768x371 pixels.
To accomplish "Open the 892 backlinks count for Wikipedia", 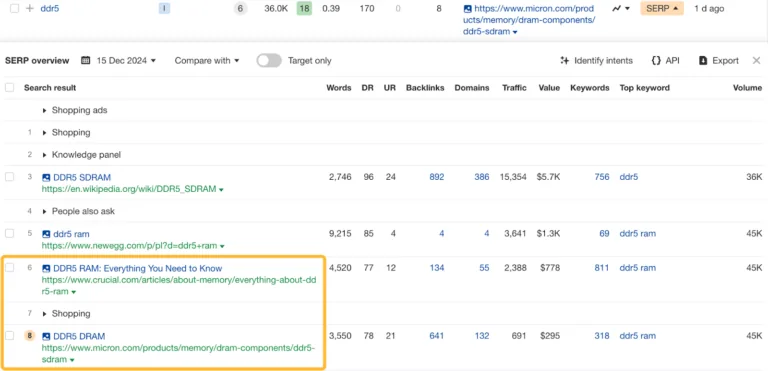I will pos(437,177).
